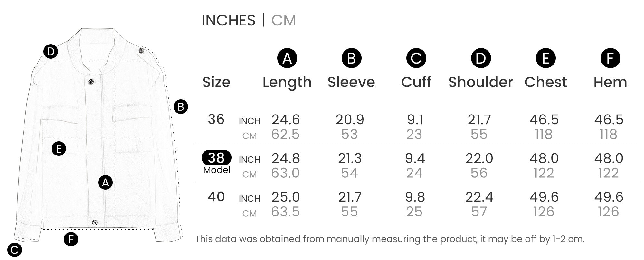
Task: Choose size 40 in the size column
Action: pos(216,197)
